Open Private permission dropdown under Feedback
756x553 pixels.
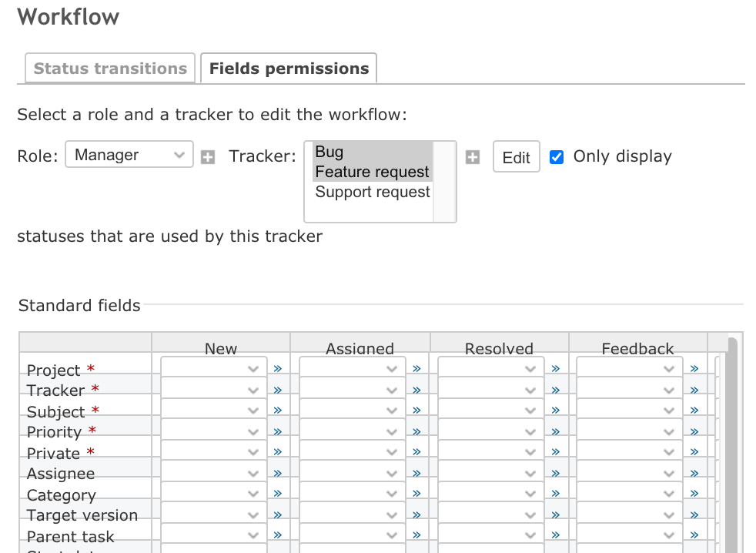pyautogui.click(x=629, y=451)
